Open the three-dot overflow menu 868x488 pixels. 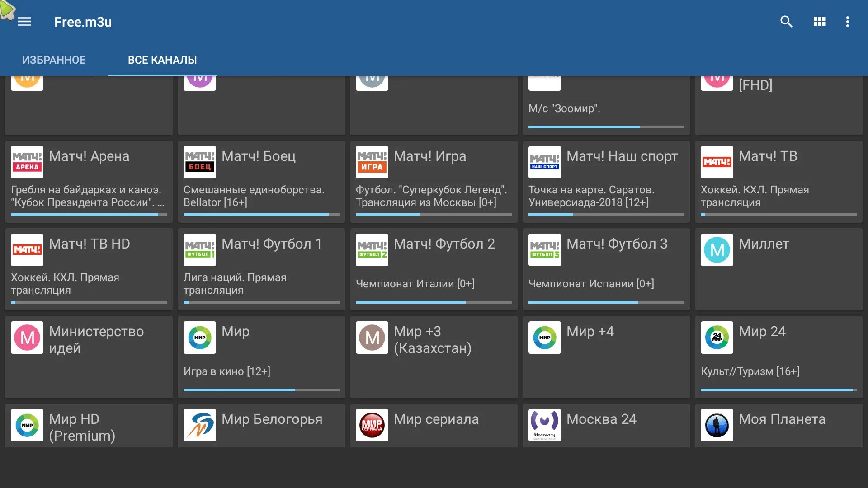click(847, 22)
